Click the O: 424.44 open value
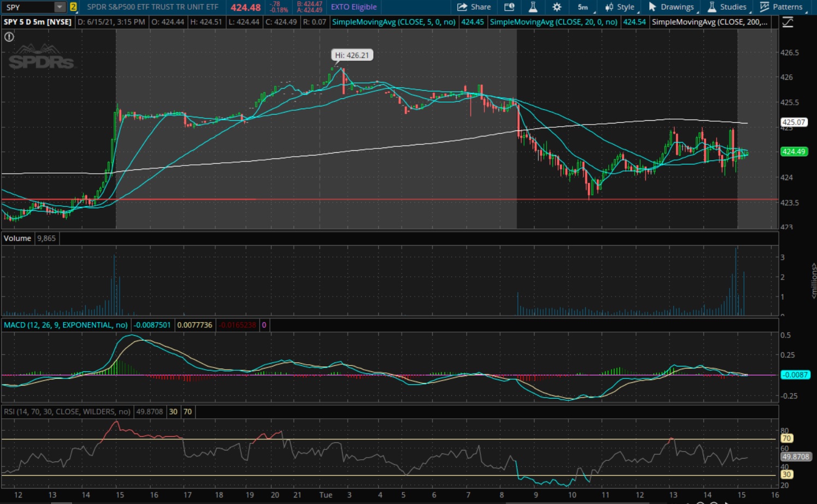 168,22
